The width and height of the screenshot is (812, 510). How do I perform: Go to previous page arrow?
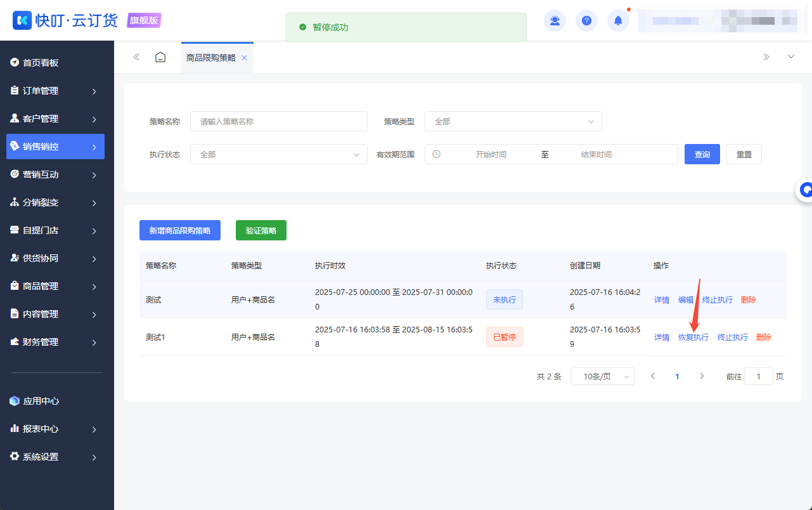(x=653, y=376)
